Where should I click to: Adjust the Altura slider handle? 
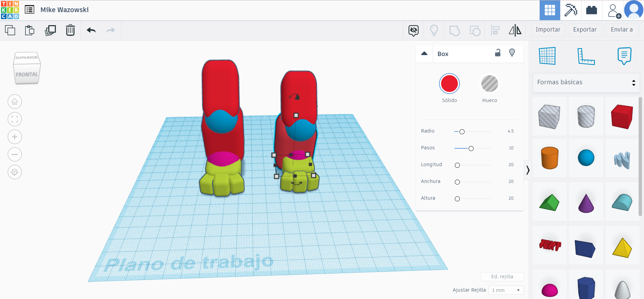(x=457, y=199)
